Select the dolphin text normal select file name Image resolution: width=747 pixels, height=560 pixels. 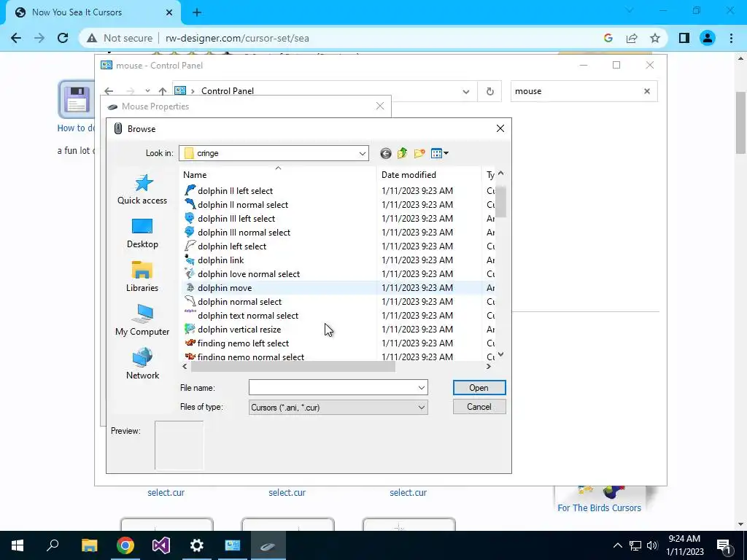pos(248,315)
